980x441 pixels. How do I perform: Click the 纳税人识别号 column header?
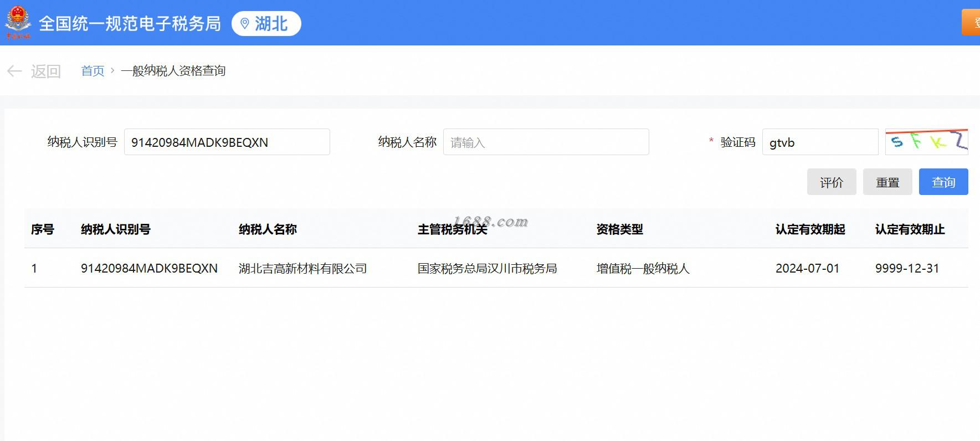coord(116,229)
